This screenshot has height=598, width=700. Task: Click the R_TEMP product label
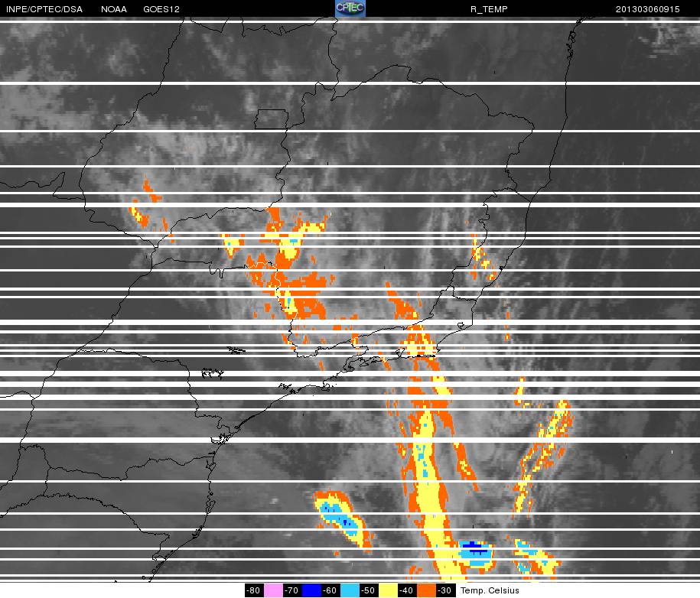(489, 9)
